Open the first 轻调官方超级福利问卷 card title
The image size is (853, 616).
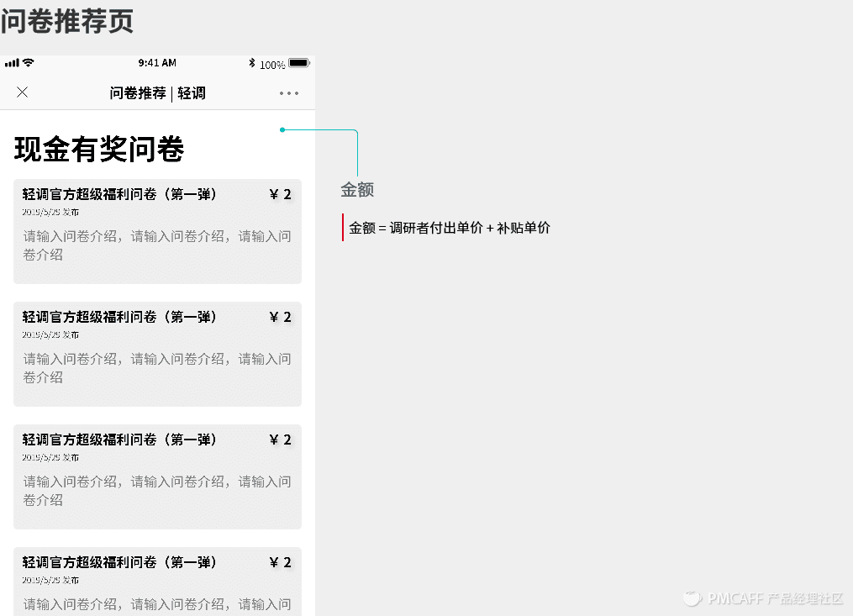119,194
